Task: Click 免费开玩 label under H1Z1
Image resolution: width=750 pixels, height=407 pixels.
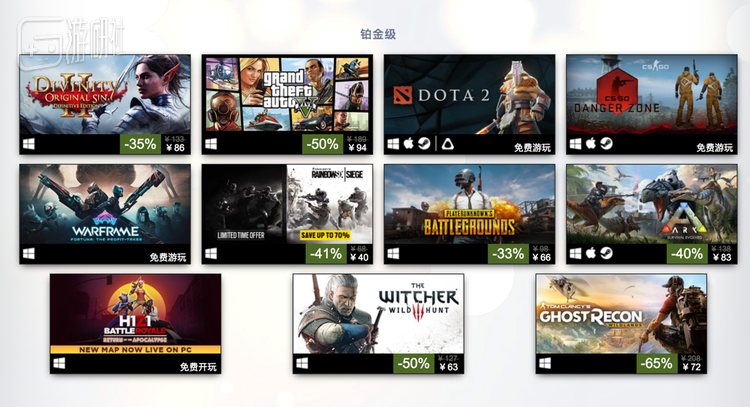Action: 198,367
